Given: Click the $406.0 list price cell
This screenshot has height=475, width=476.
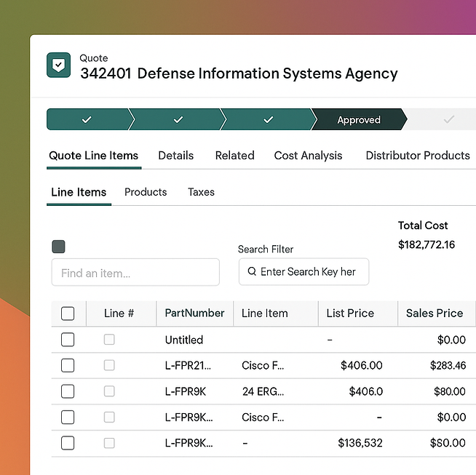Looking at the screenshot, I should 366,391.
